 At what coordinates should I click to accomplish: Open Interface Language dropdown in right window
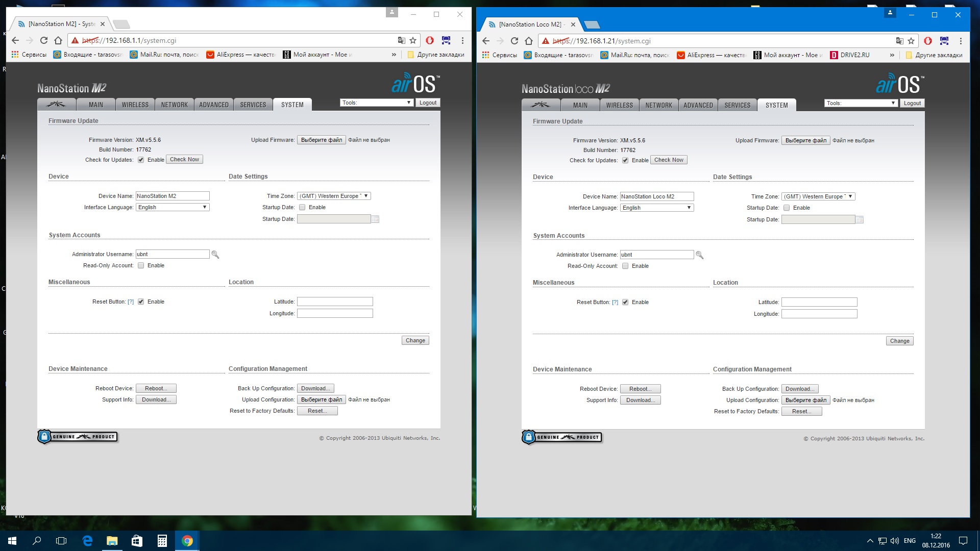[657, 208]
